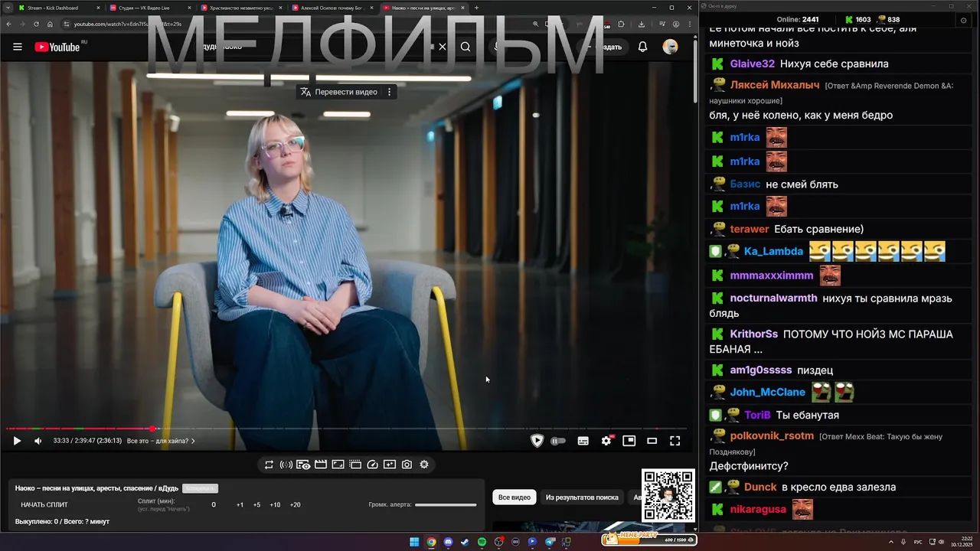
Task: Open Discord from the taskbar
Action: coord(448,542)
